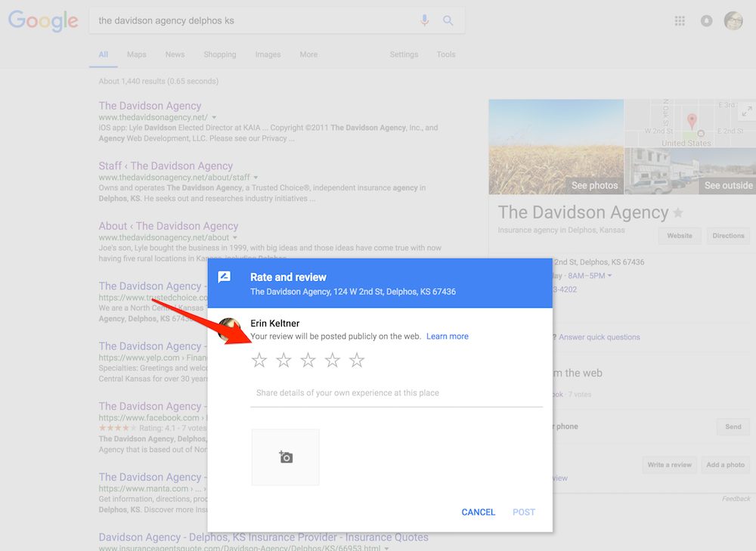The width and height of the screenshot is (756, 551).
Task: Click the Google logo
Action: click(43, 20)
